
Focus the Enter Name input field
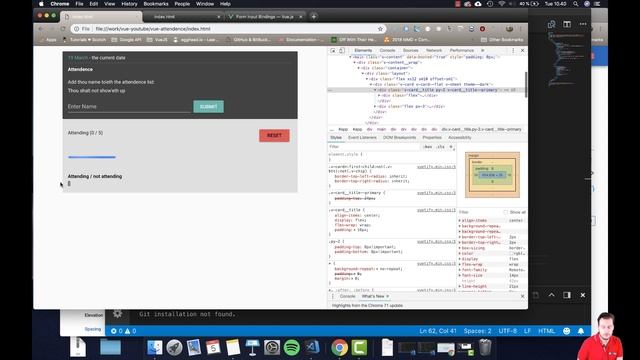coord(129,107)
